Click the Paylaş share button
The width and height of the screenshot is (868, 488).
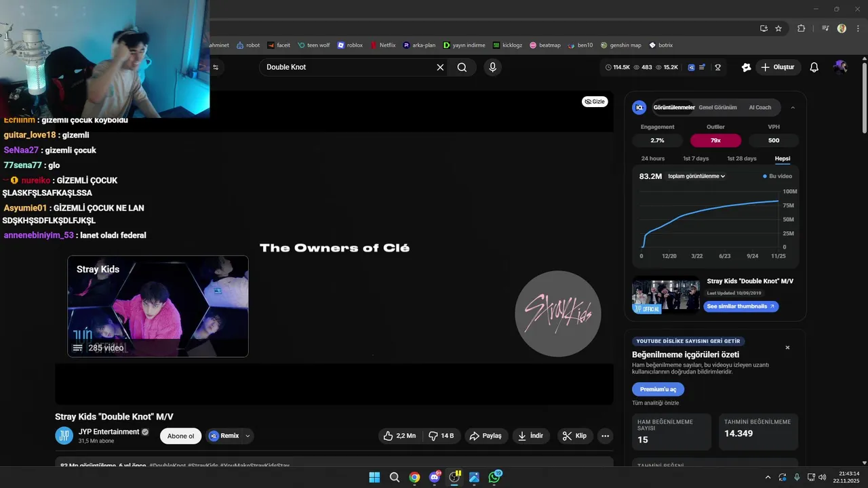[x=486, y=436]
